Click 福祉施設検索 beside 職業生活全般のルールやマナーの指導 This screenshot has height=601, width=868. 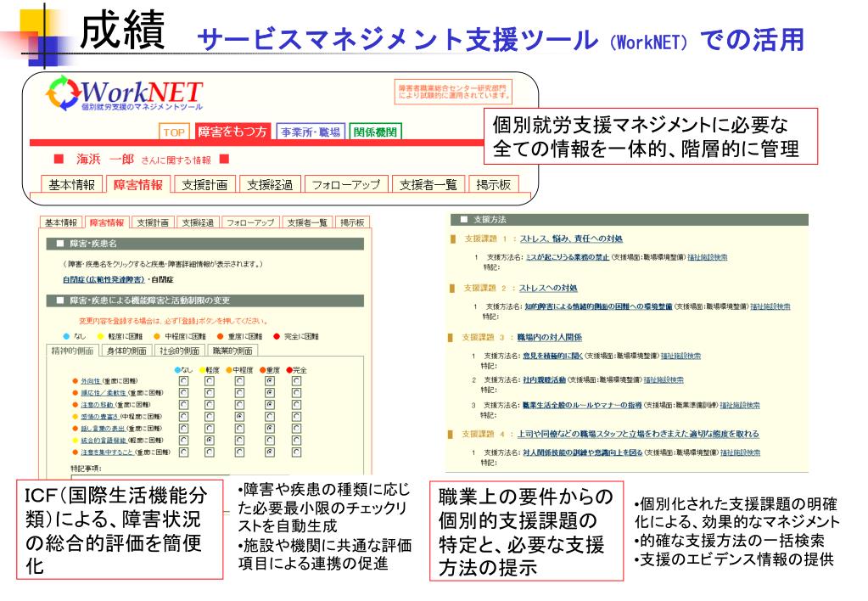point(740,406)
